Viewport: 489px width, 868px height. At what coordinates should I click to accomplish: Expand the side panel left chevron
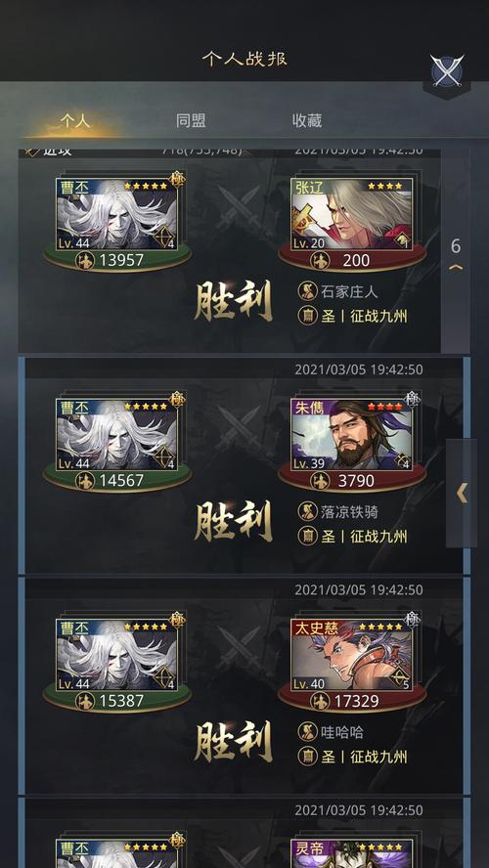(462, 493)
